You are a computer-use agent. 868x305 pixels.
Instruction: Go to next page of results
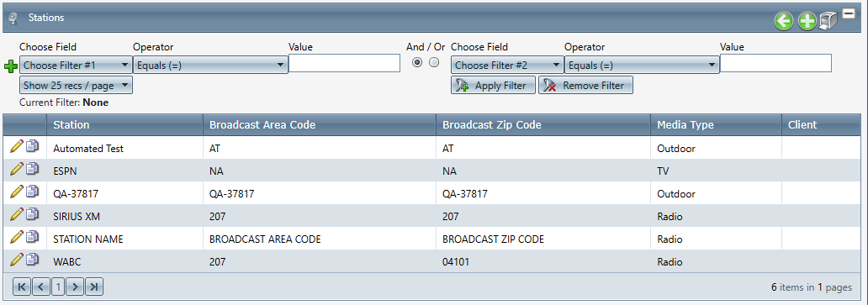(76, 287)
